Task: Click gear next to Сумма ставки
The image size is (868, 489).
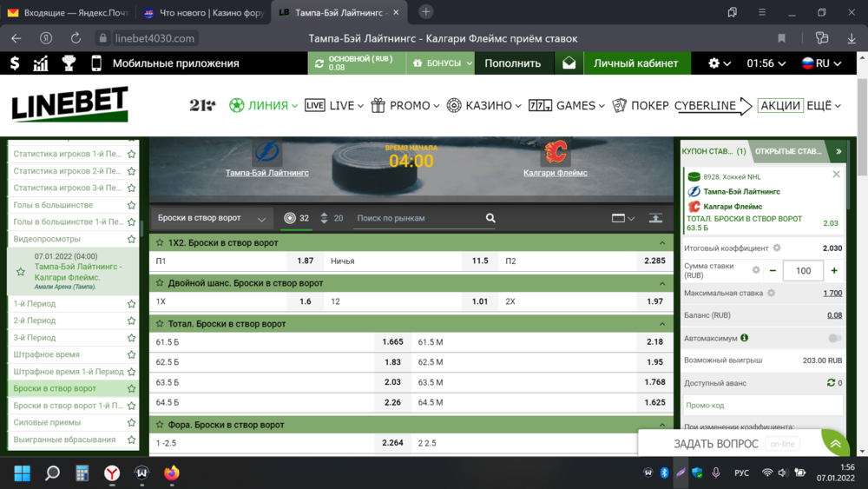Action: (x=756, y=270)
